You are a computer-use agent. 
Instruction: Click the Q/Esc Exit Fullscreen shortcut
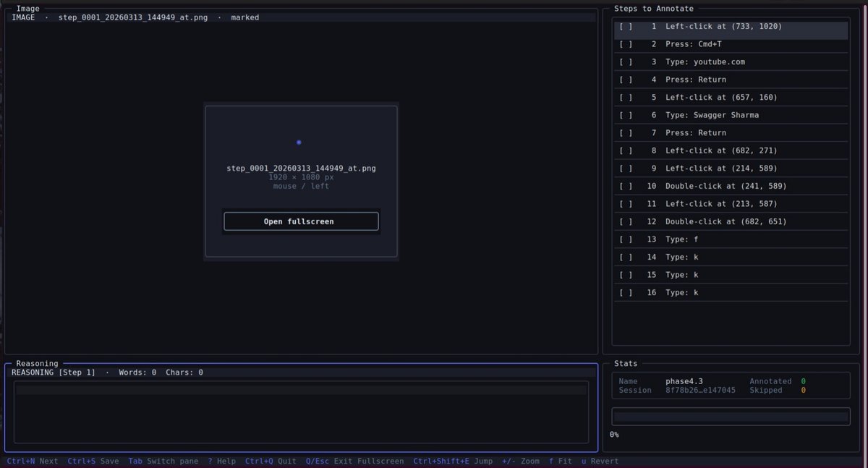(x=354, y=461)
